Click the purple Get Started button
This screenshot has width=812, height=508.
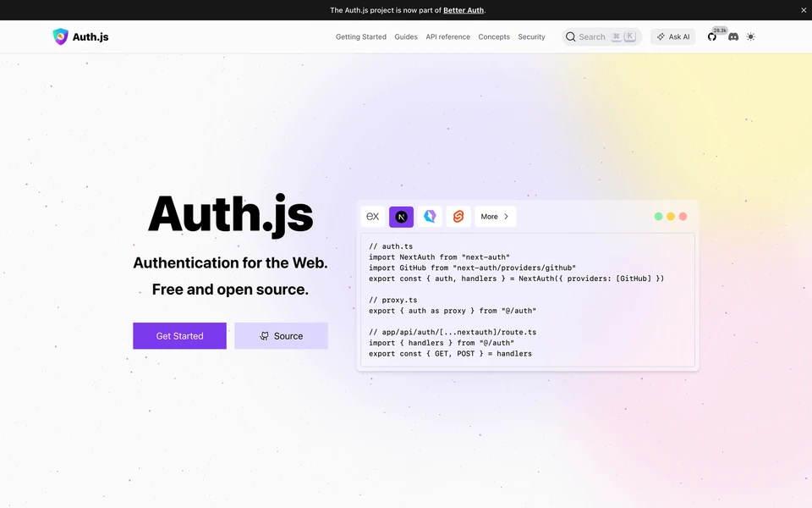[x=179, y=336]
